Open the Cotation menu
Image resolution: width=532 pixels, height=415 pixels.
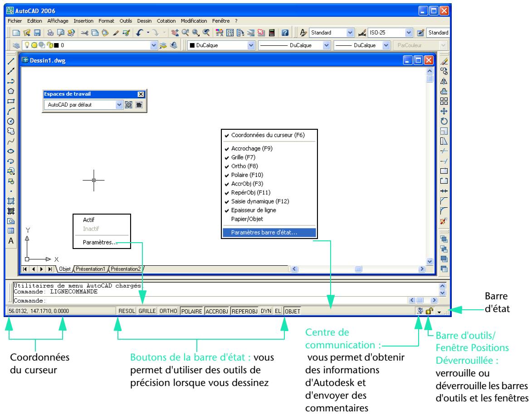(166, 21)
